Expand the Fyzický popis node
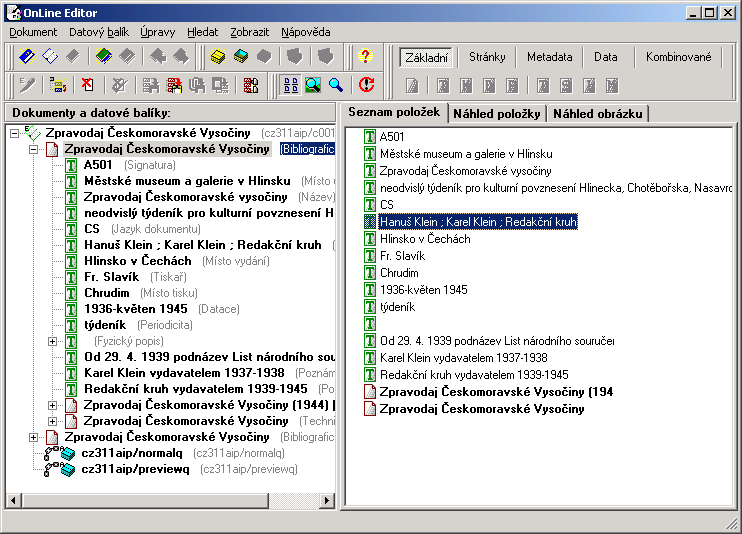742x534 pixels. click(x=53, y=341)
